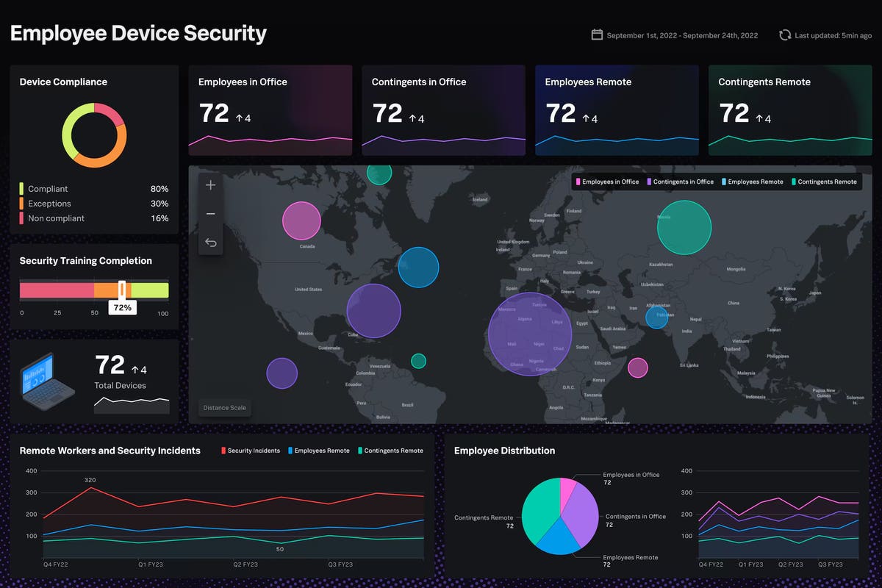Click the large purple bubble over Africa
Viewport: 882px width, 588px height.
pos(529,334)
